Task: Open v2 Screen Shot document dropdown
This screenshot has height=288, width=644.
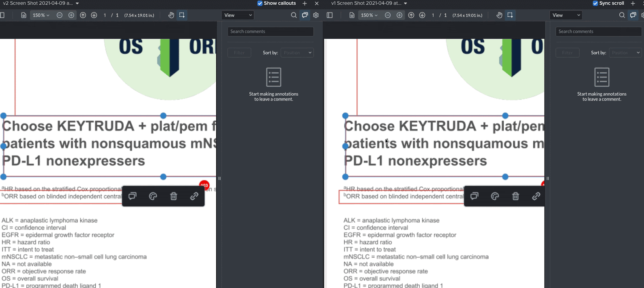Action: tap(77, 3)
